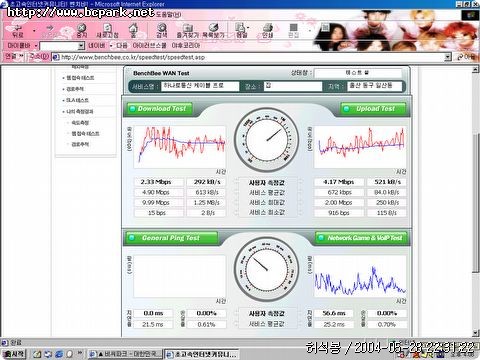
Task: Go back with the Back toolbar icon
Action: (x=17, y=30)
